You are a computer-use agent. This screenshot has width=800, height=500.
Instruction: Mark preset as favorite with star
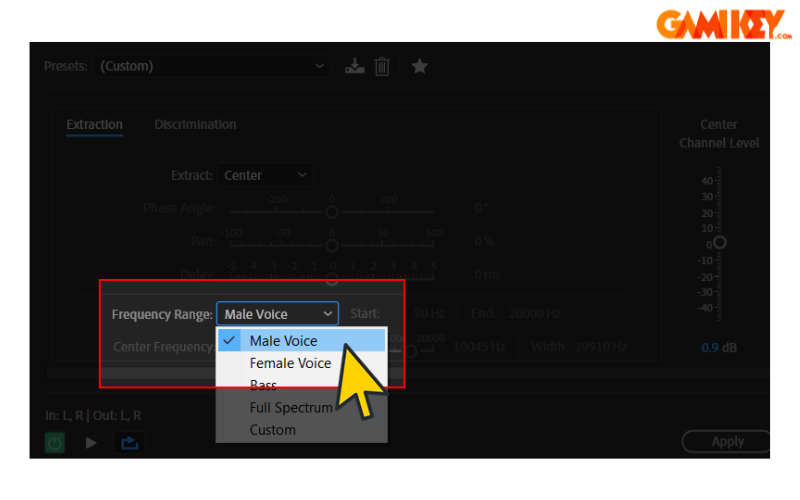coord(420,66)
